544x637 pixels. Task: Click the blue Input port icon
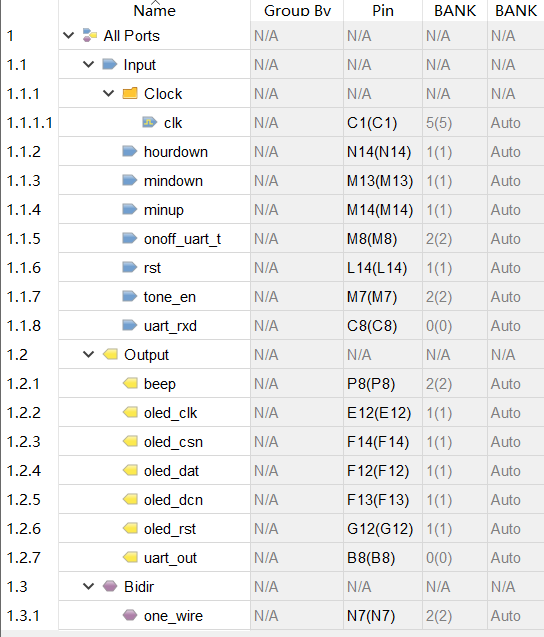point(110,64)
